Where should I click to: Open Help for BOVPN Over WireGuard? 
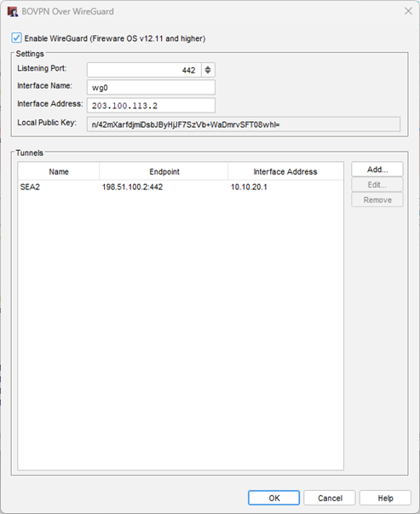pyautogui.click(x=385, y=498)
